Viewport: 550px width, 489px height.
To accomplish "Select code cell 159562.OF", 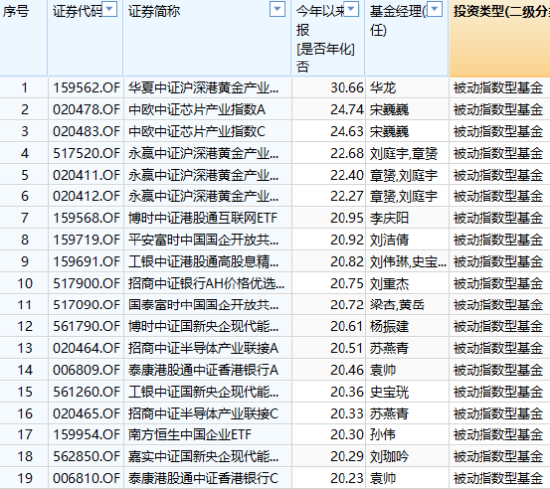I will tap(86, 88).
